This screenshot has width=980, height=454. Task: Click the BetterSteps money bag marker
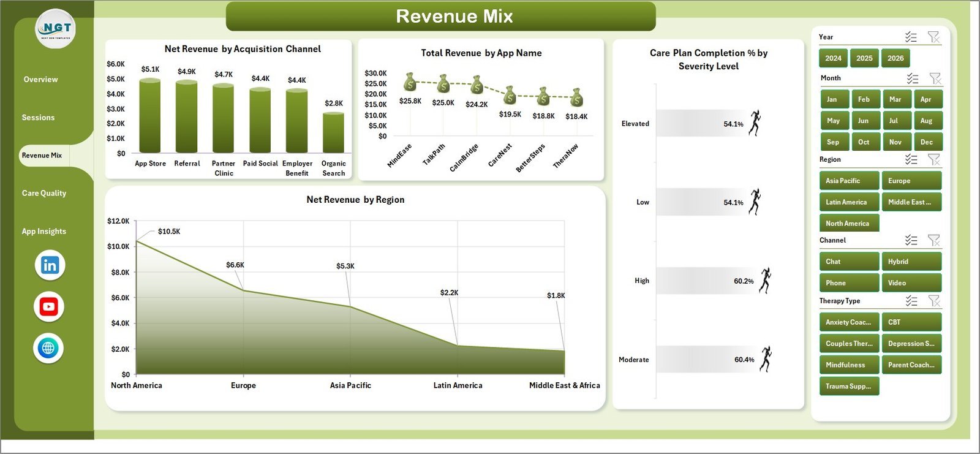(543, 96)
